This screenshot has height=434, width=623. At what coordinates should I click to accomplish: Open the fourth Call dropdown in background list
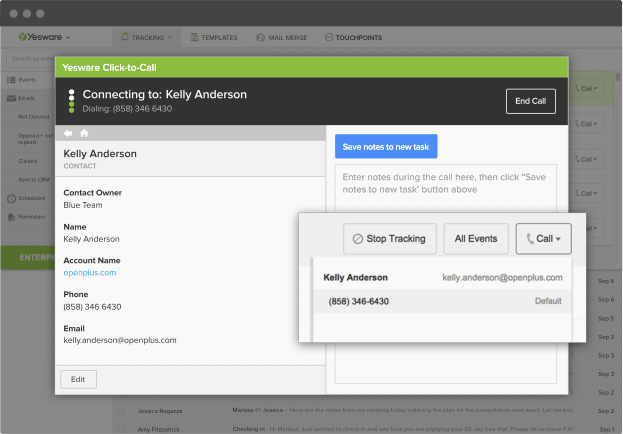pyautogui.click(x=586, y=193)
